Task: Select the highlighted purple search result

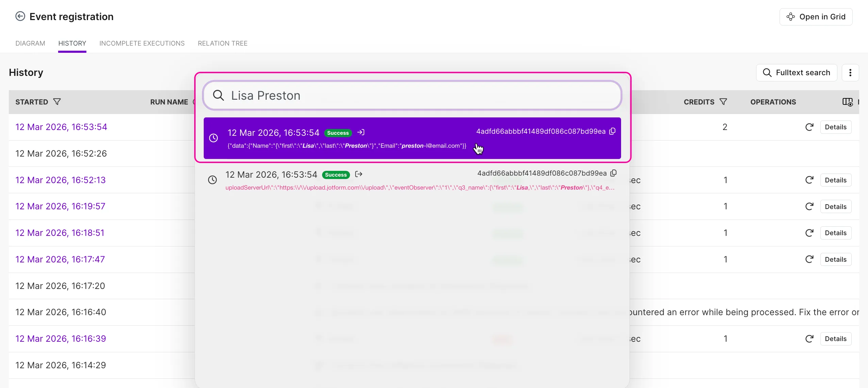Action: pyautogui.click(x=412, y=138)
